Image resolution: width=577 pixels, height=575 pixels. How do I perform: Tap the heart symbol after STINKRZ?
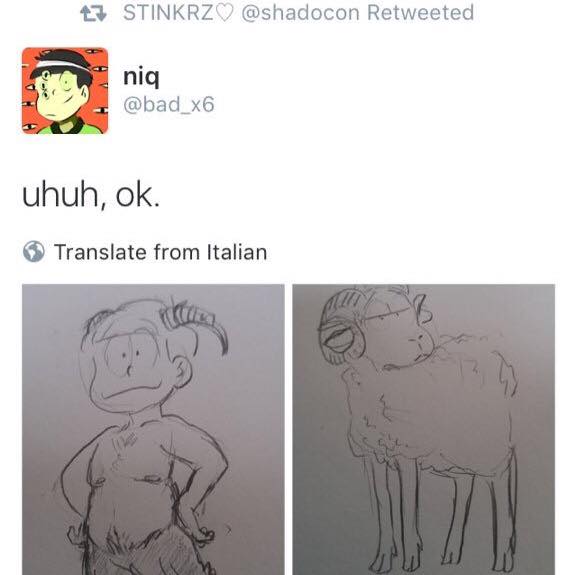point(224,13)
